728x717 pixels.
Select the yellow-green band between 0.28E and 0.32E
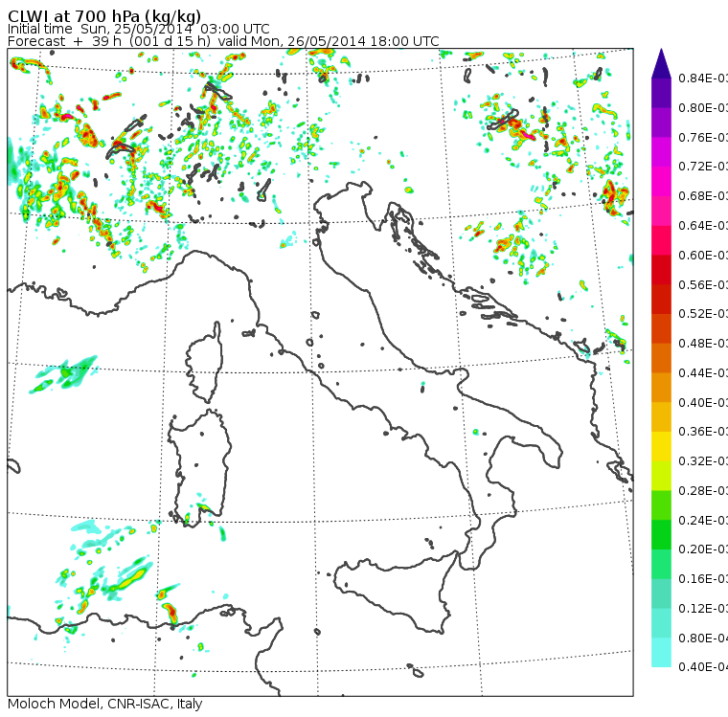[661, 476]
